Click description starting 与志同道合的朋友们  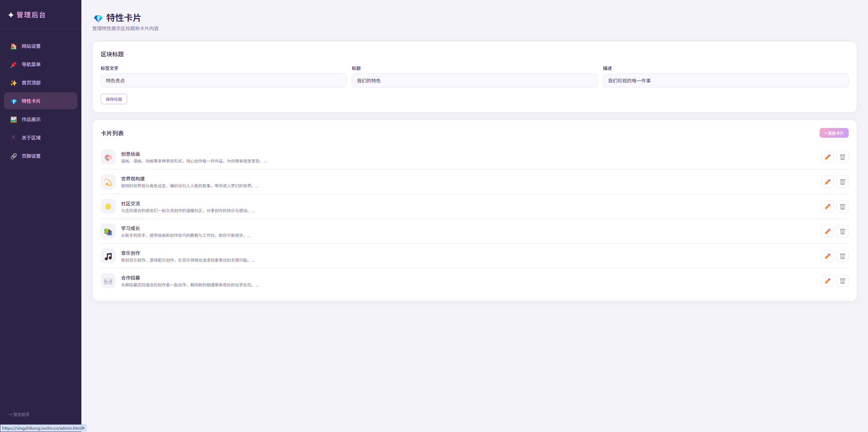click(x=188, y=211)
